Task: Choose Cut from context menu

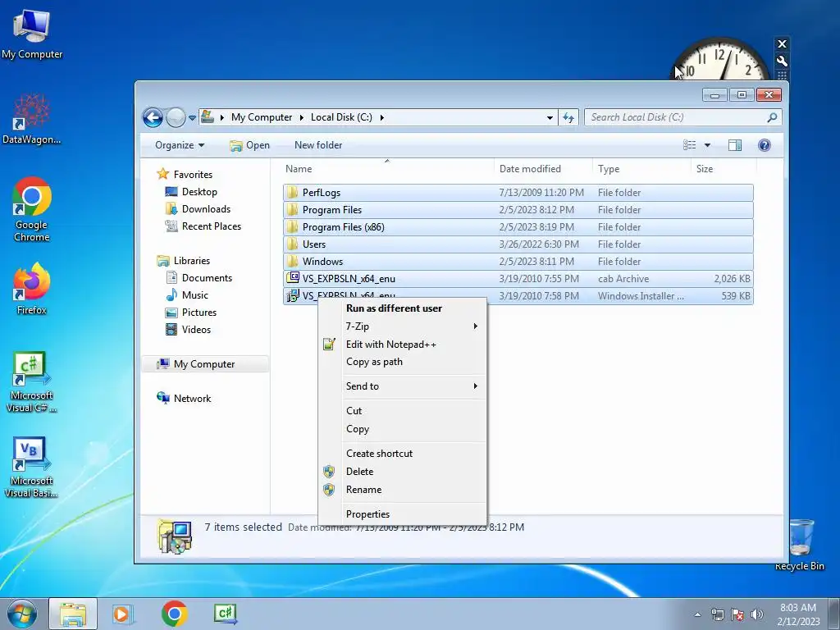Action: [402, 411]
